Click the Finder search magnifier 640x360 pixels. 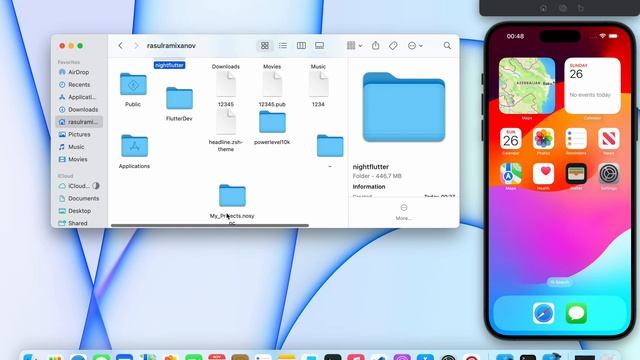447,46
